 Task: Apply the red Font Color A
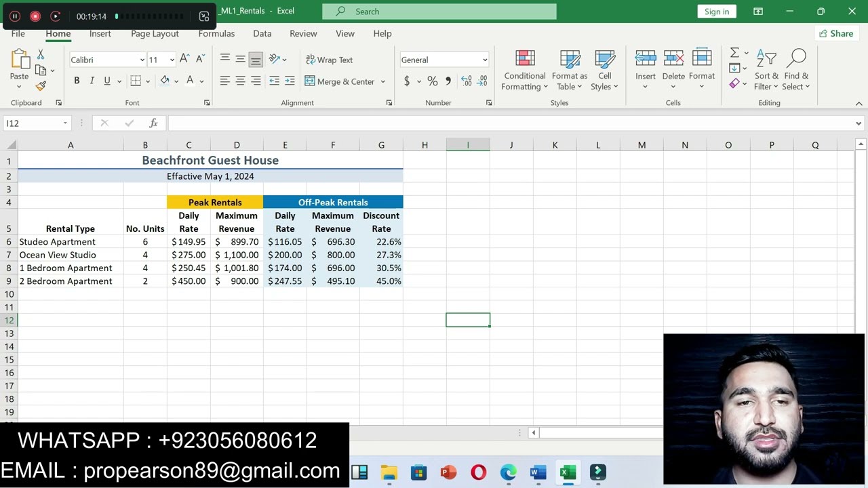tap(191, 81)
